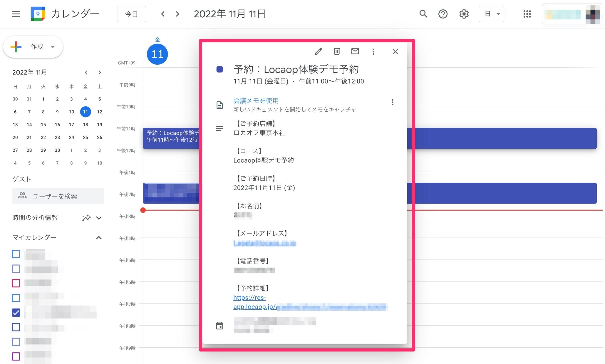Viewport: 605px width, 364px height.
Task: Uncheck the currently enabled calendar in マイカレンダー
Action: coord(16,313)
